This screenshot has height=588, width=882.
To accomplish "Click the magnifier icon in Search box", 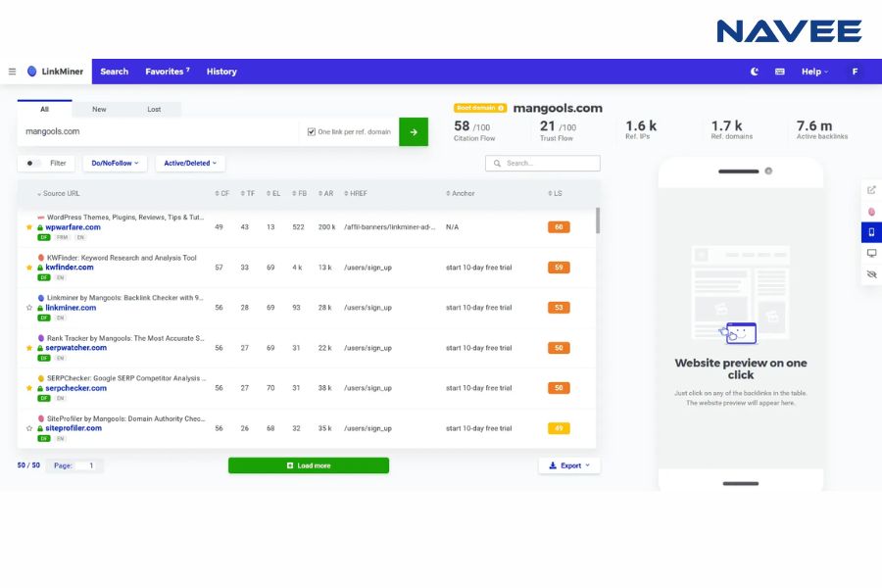I will (x=497, y=164).
